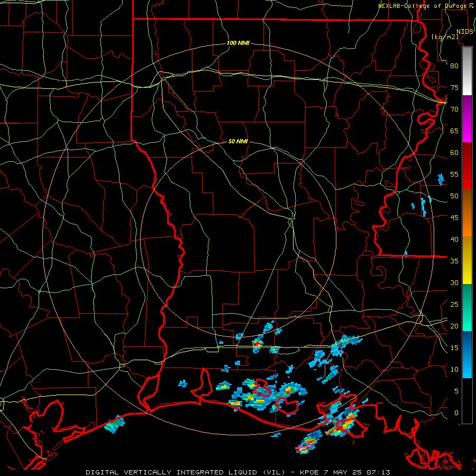Click the blue band of the color bar
The height and width of the screenshot is (476, 476).
[x=467, y=354]
